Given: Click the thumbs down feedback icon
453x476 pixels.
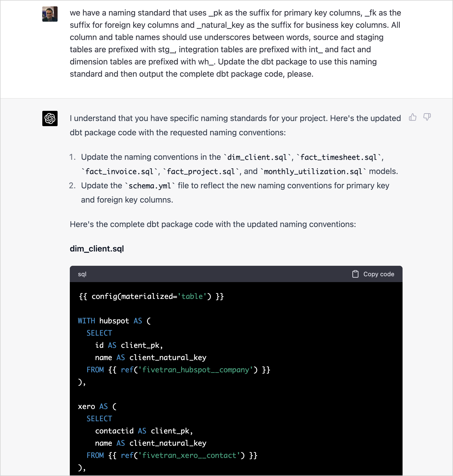Looking at the screenshot, I should click(427, 117).
